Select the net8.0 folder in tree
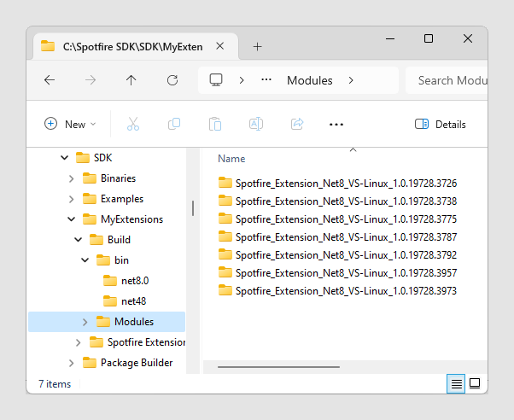514x420 pixels. (x=135, y=281)
